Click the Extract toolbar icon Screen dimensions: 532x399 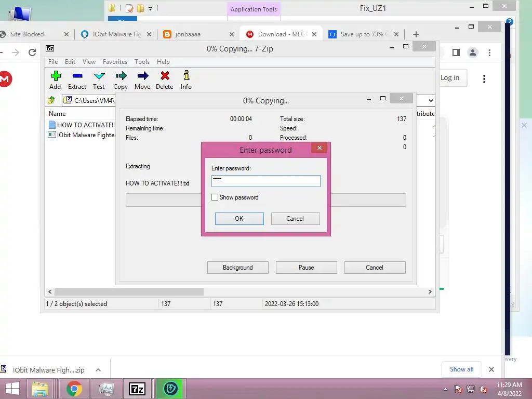click(x=77, y=76)
